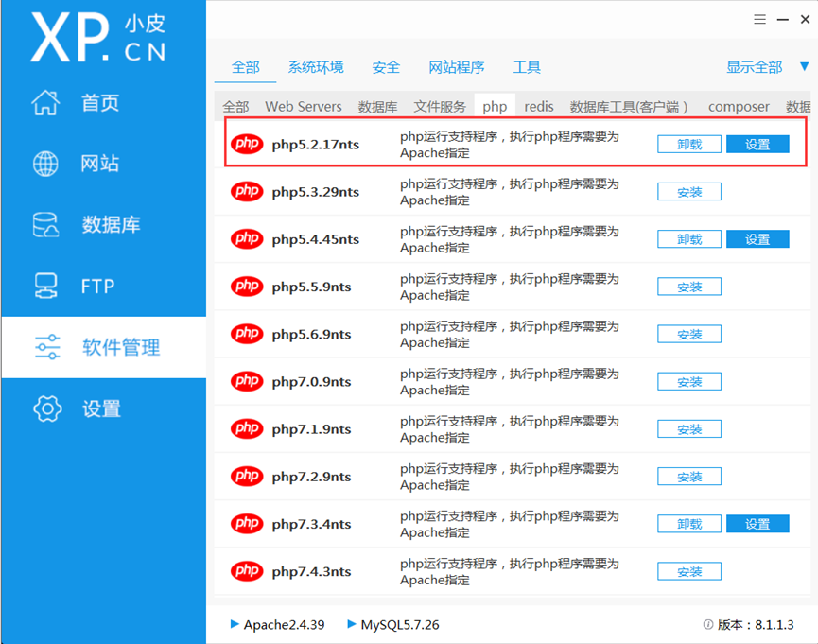Click the play arrow beside MySQL5.7.26
The image size is (818, 644).
coord(352,623)
